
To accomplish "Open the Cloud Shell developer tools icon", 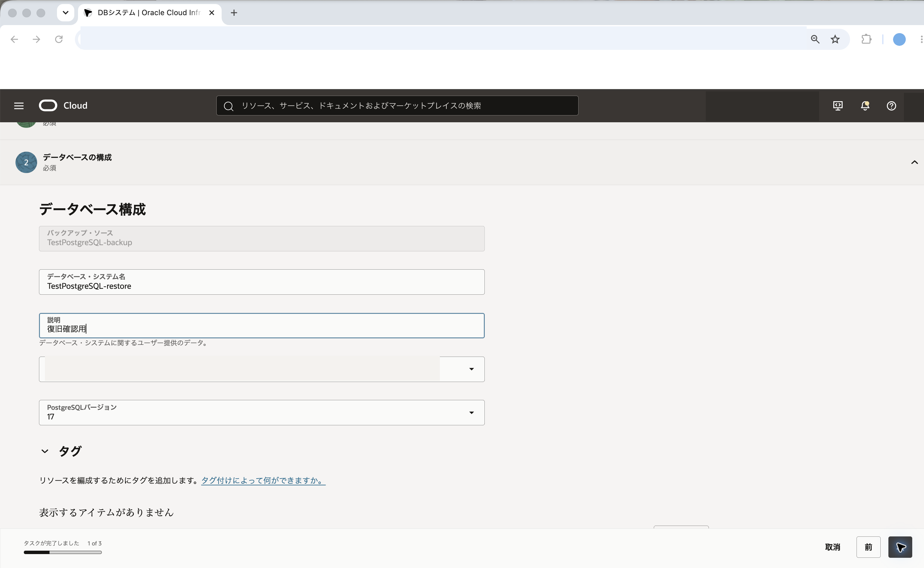I will (x=838, y=106).
